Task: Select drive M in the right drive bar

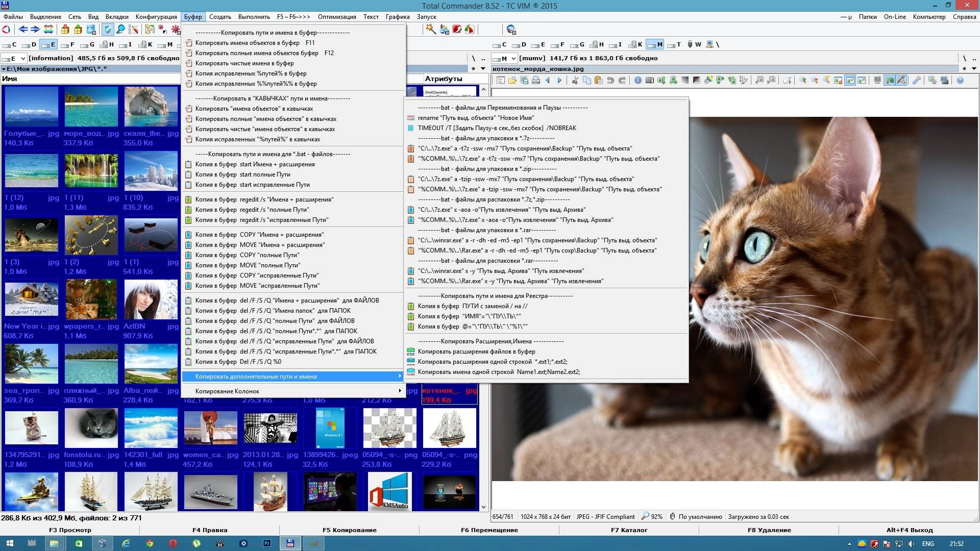Action: coord(654,44)
